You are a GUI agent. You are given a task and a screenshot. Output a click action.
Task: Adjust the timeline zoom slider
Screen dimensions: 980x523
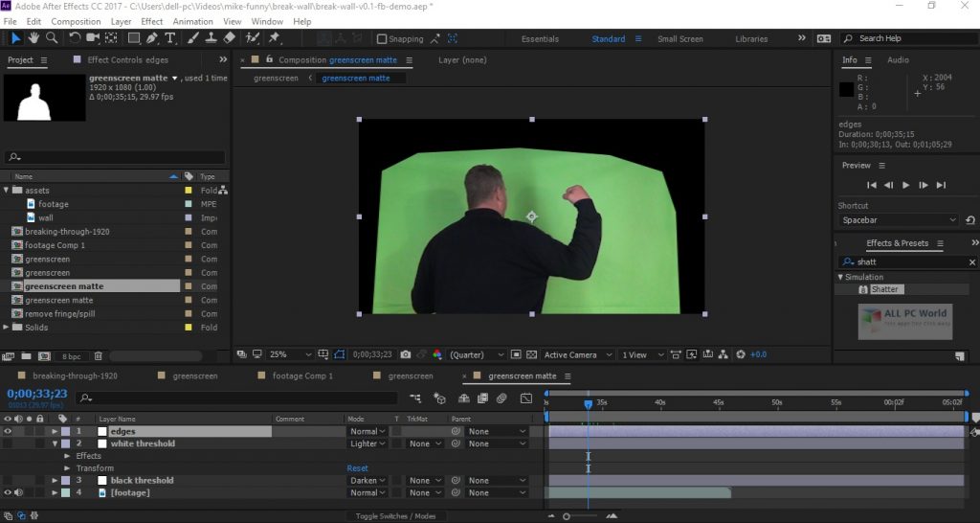tap(568, 516)
